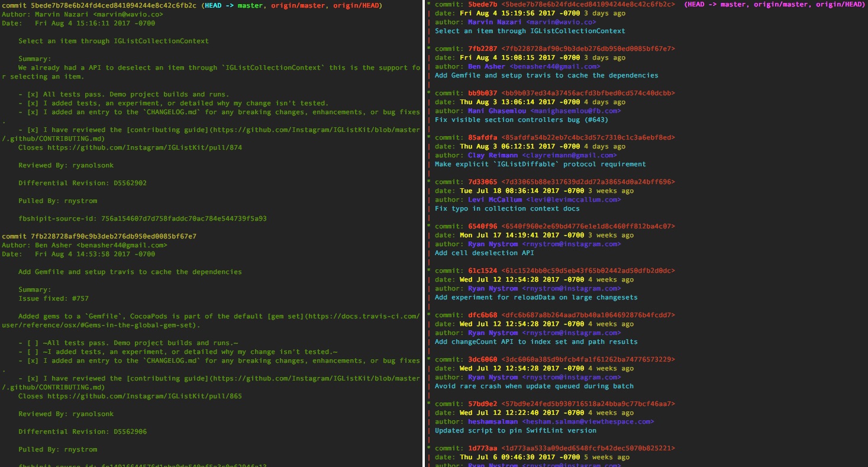
Task: Click author 'Levi McCallum <levi@levimccallum.com>'
Action: point(544,199)
